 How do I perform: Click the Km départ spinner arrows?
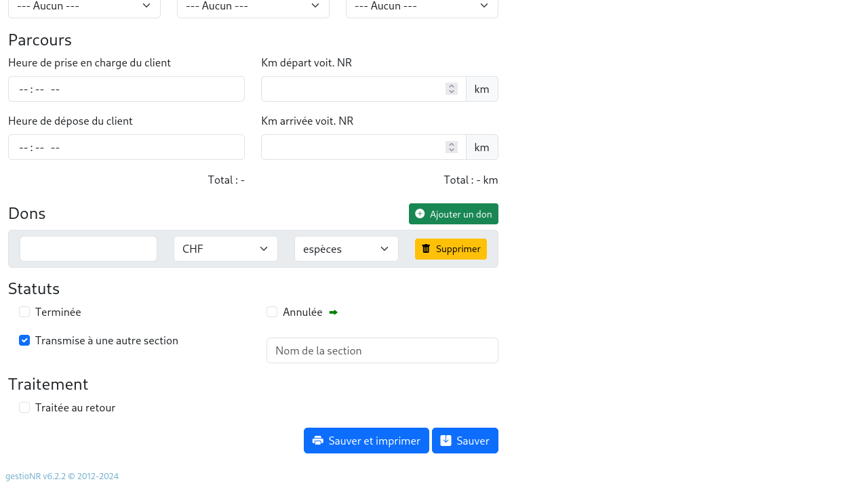(452, 89)
